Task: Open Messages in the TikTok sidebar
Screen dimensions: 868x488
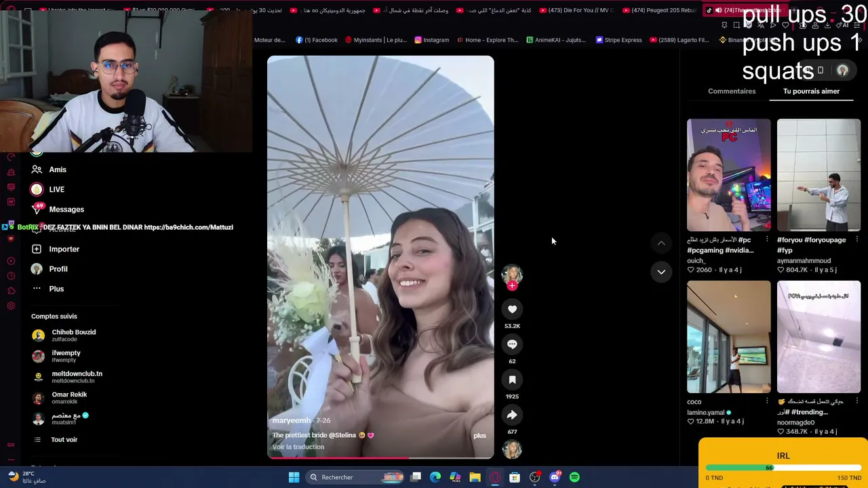Action: pyautogui.click(x=66, y=209)
